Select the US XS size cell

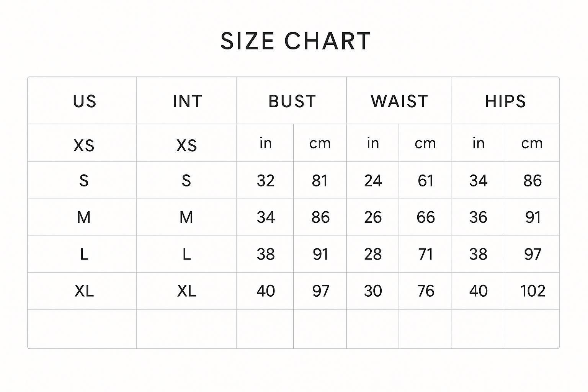point(84,145)
